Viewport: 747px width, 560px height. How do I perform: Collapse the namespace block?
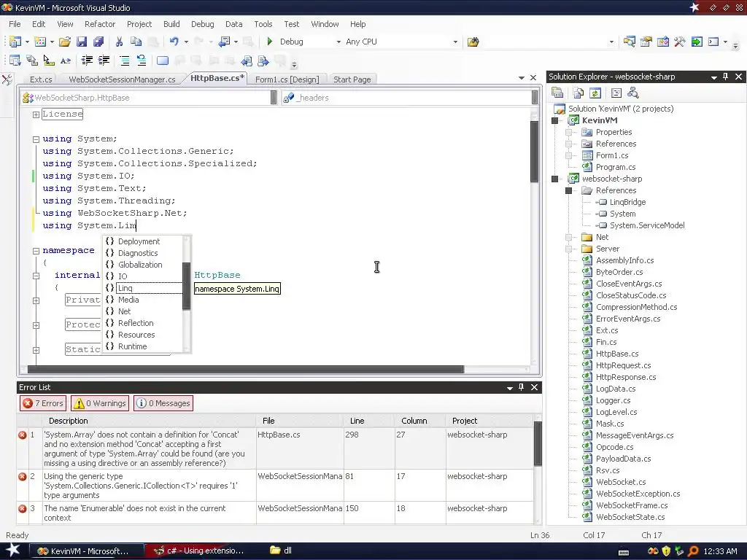tap(36, 251)
